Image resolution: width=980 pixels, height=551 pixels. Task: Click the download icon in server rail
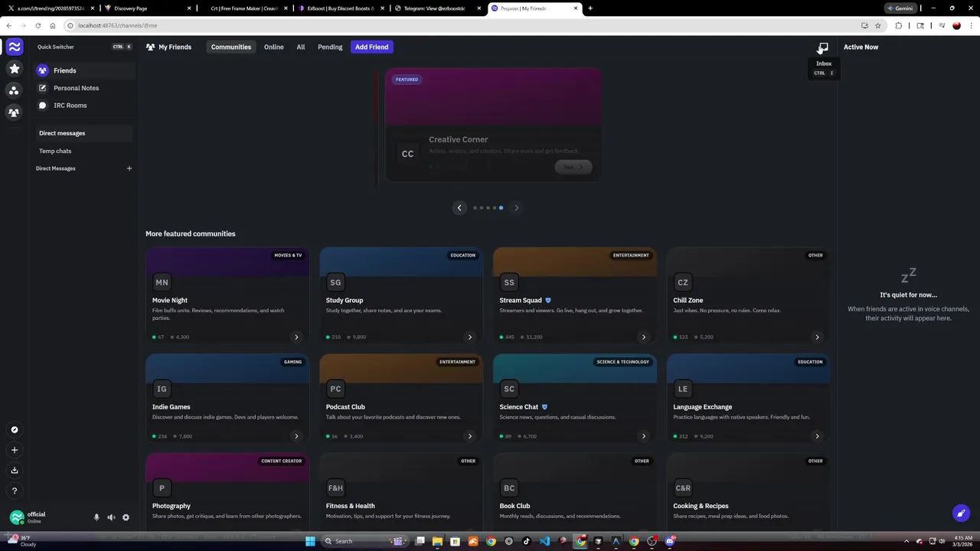click(x=14, y=471)
